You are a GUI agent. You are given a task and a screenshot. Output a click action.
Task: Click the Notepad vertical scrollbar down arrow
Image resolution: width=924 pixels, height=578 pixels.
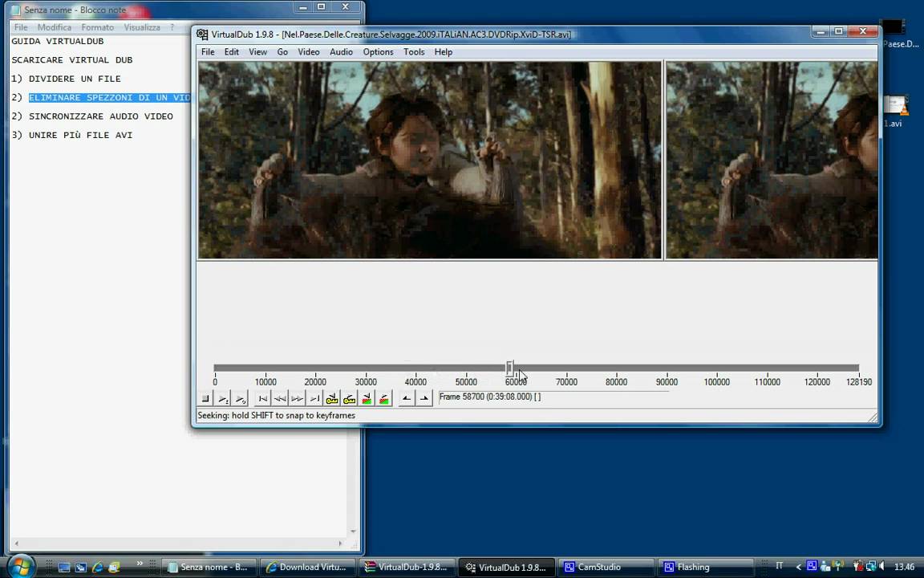click(353, 531)
